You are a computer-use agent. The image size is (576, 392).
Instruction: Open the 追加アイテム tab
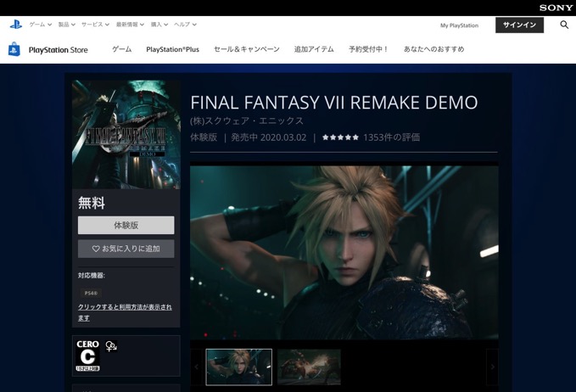[x=314, y=49]
